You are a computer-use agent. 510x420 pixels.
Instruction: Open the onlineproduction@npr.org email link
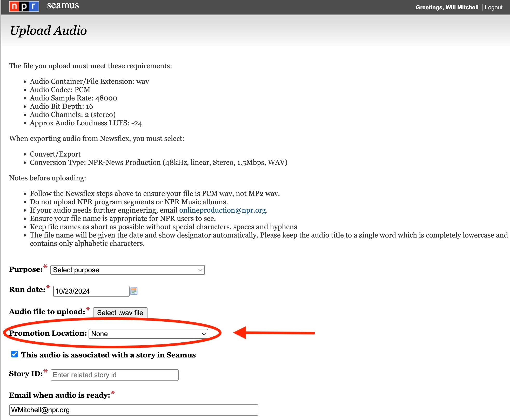tap(223, 210)
